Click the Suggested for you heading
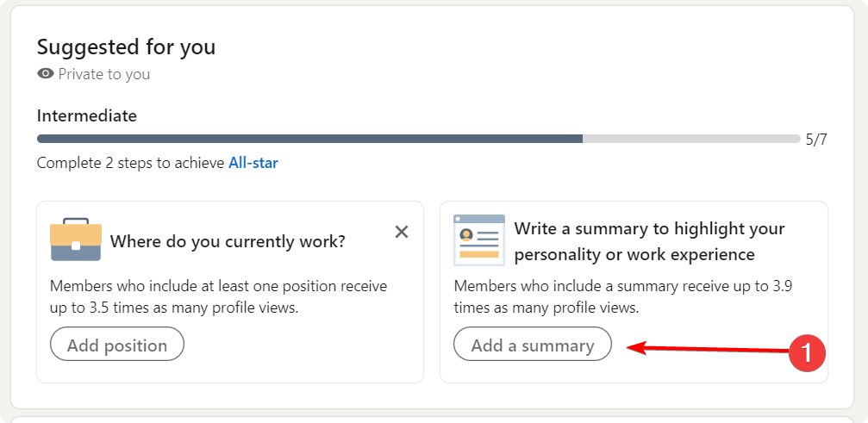Screen dimensions: 868x423 [x=126, y=47]
